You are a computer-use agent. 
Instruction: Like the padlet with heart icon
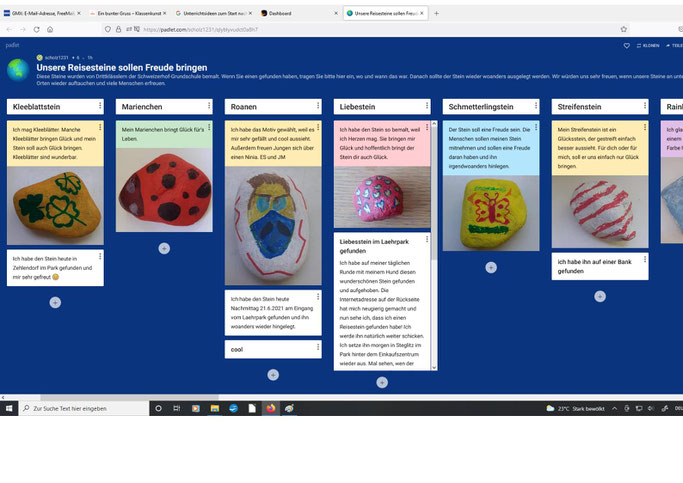coord(626,46)
